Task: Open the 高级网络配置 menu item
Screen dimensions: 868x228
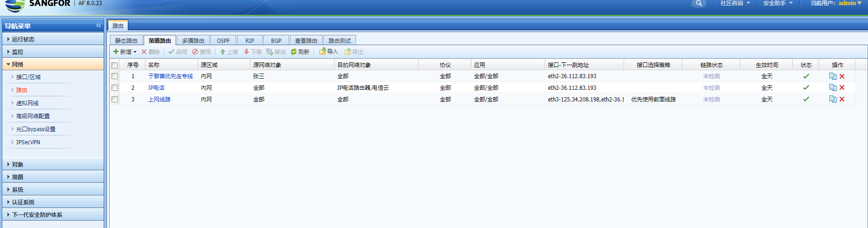Action: click(x=33, y=116)
